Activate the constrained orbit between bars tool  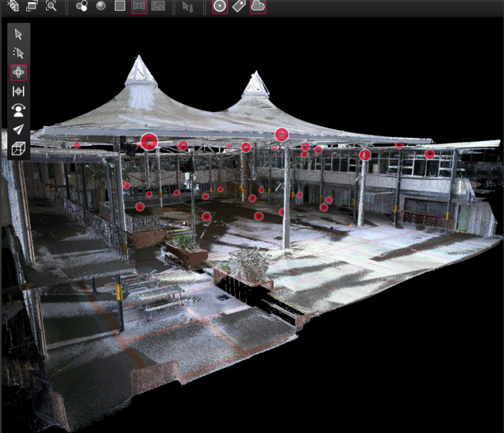(18, 91)
